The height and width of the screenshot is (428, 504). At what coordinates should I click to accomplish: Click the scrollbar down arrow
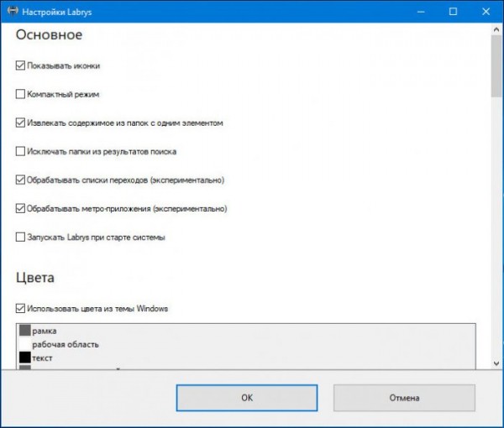click(x=496, y=363)
